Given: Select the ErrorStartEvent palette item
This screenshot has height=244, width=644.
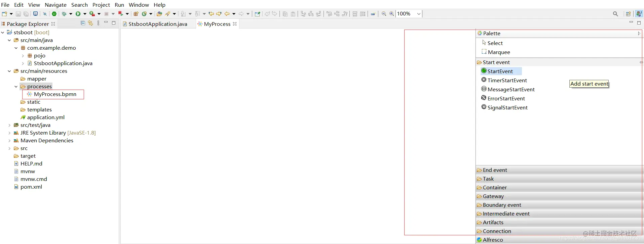Looking at the screenshot, I should pos(503,98).
